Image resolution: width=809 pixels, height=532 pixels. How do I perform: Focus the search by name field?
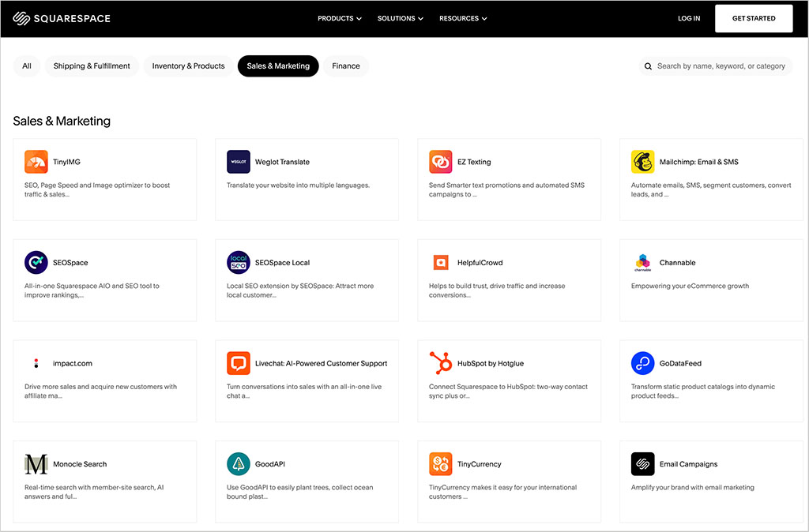pos(716,66)
